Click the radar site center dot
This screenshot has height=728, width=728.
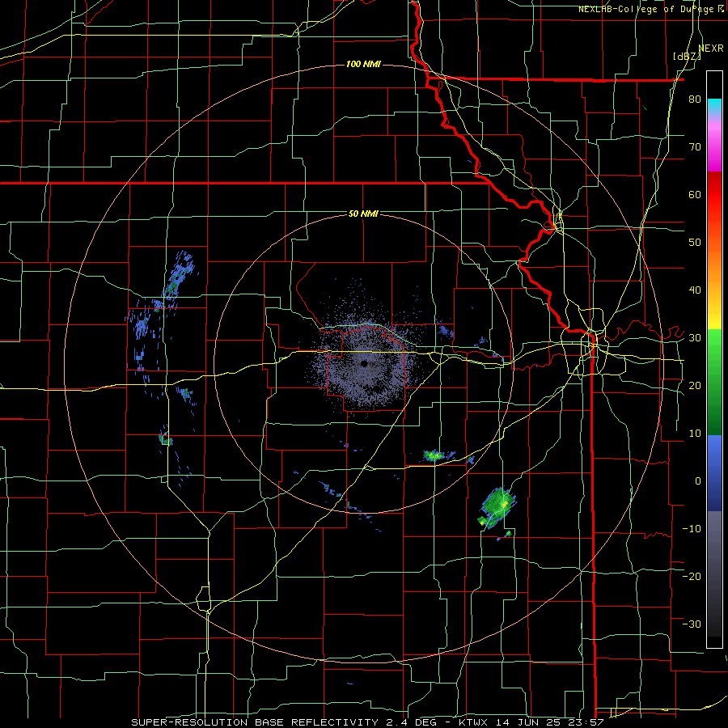(x=364, y=363)
